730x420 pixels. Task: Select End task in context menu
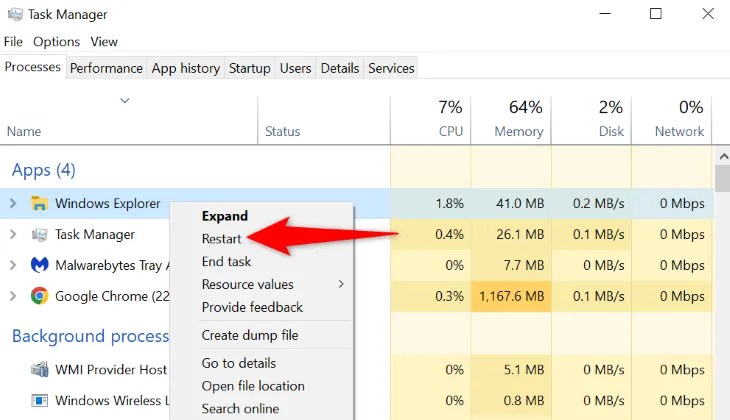(x=226, y=262)
